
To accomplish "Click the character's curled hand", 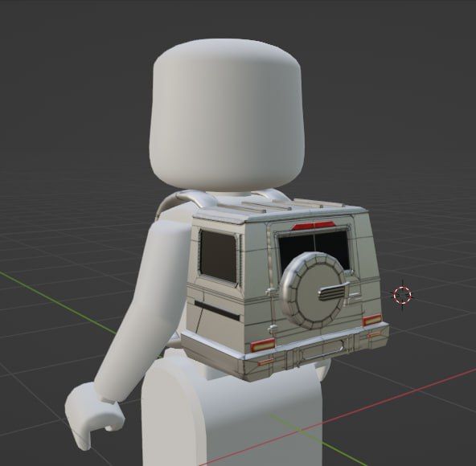I will click(x=93, y=414).
